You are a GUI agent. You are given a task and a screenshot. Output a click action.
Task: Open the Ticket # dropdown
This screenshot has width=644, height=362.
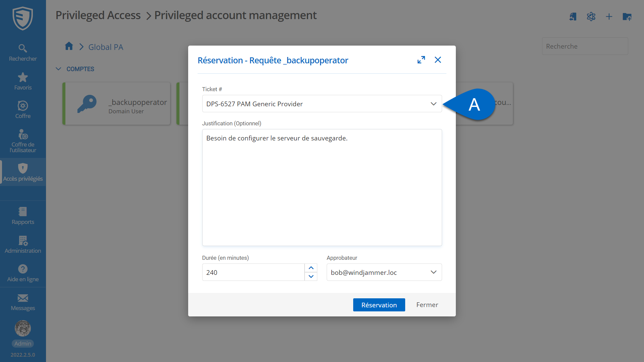tap(433, 104)
